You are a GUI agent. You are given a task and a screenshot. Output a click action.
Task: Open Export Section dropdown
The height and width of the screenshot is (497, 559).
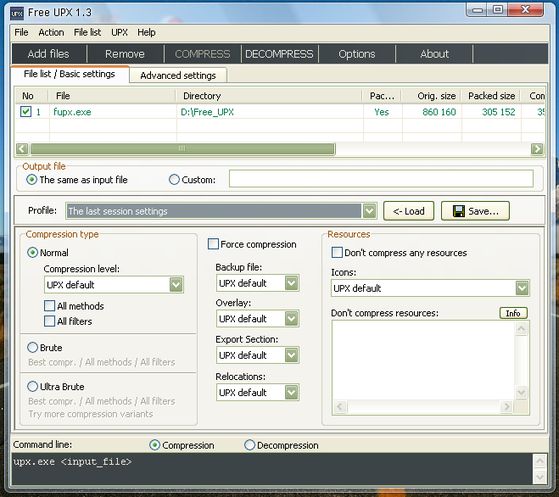(292, 355)
